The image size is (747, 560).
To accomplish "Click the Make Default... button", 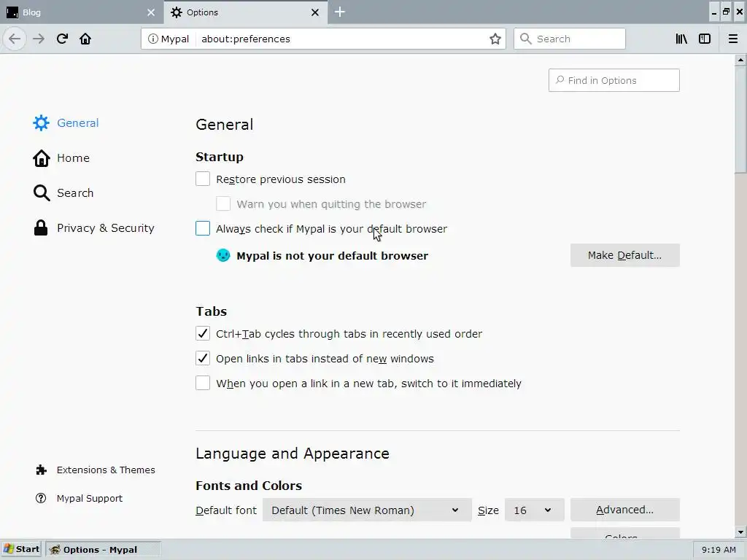I will (624, 255).
